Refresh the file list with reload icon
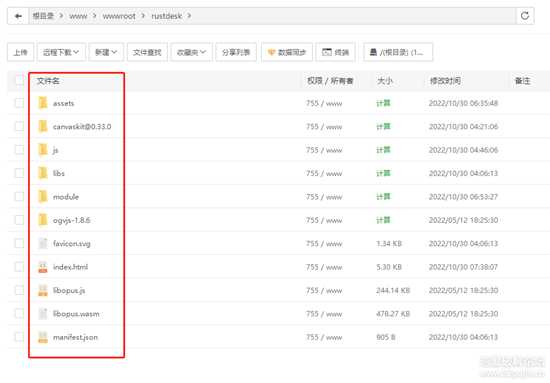 pos(525,16)
